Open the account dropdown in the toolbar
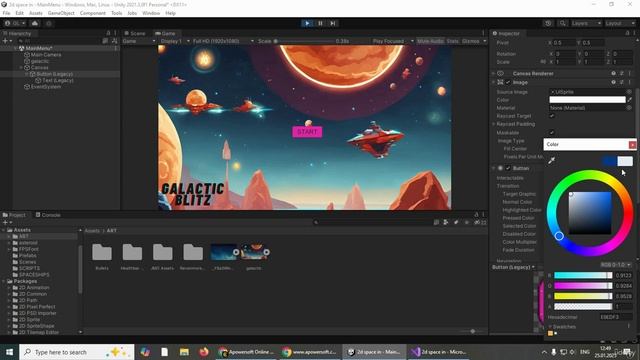640x360 pixels. coord(15,23)
